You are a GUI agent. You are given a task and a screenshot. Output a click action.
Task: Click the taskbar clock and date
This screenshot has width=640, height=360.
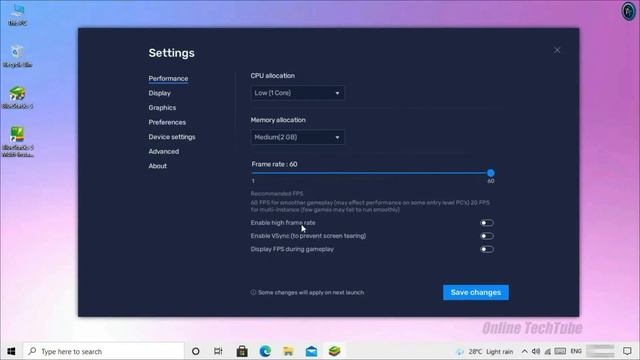[x=600, y=351]
